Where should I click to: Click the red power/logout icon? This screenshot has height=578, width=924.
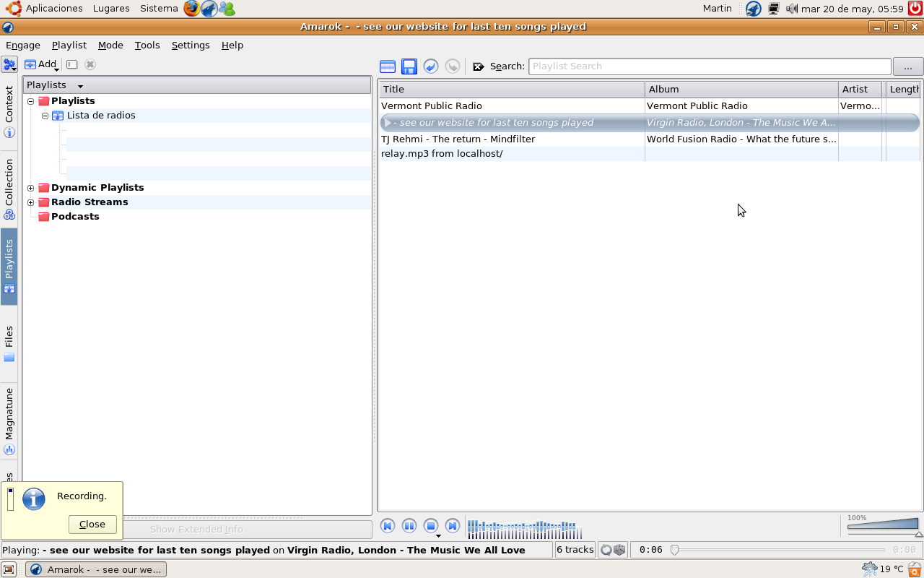[915, 9]
